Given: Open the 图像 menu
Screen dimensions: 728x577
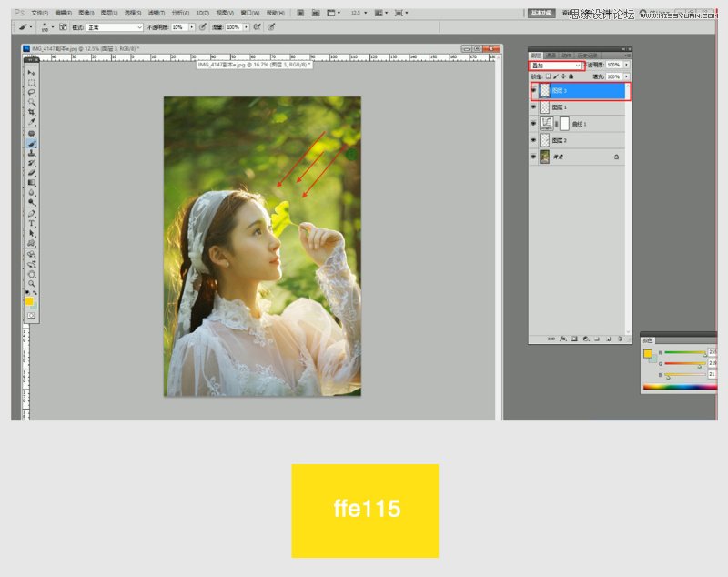Looking at the screenshot, I should (86, 14).
